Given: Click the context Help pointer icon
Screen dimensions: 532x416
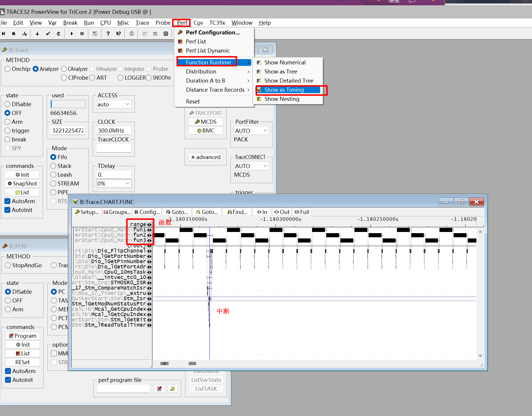Looking at the screenshot, I should (119, 34).
